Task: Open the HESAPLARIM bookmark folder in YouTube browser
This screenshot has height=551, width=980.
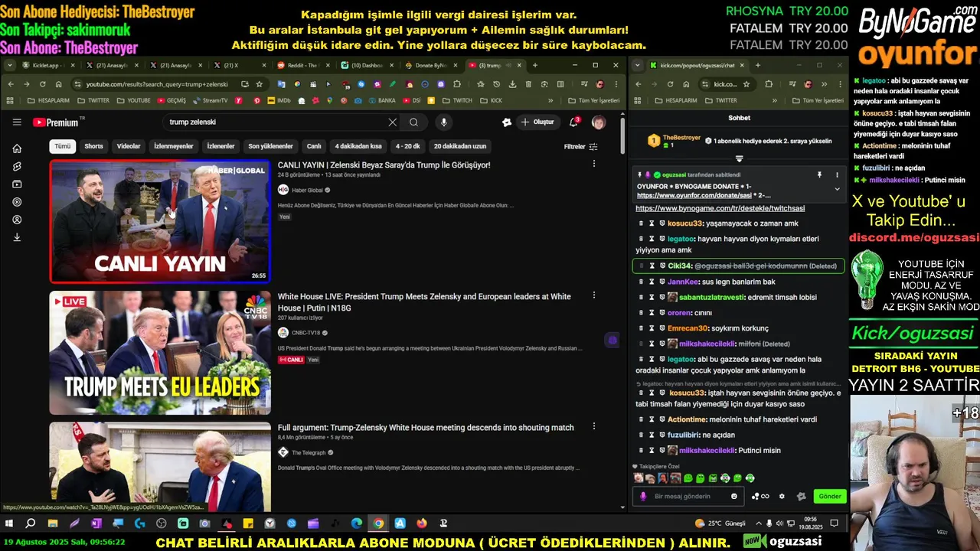Action: point(47,100)
